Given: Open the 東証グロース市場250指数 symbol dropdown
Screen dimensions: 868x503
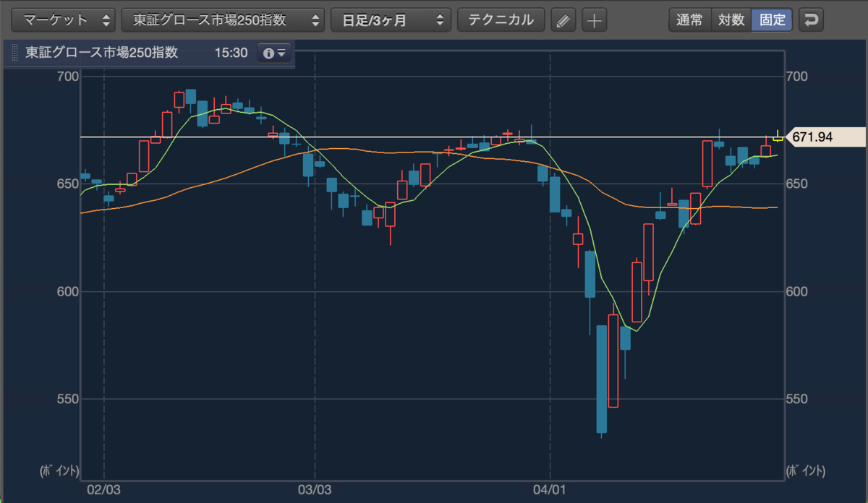Looking at the screenshot, I should (x=224, y=20).
